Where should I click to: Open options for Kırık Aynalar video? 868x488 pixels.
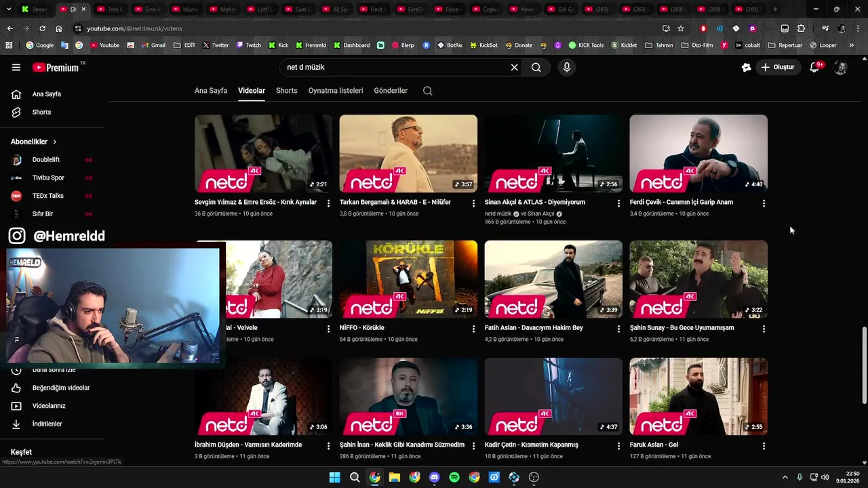pos(329,203)
